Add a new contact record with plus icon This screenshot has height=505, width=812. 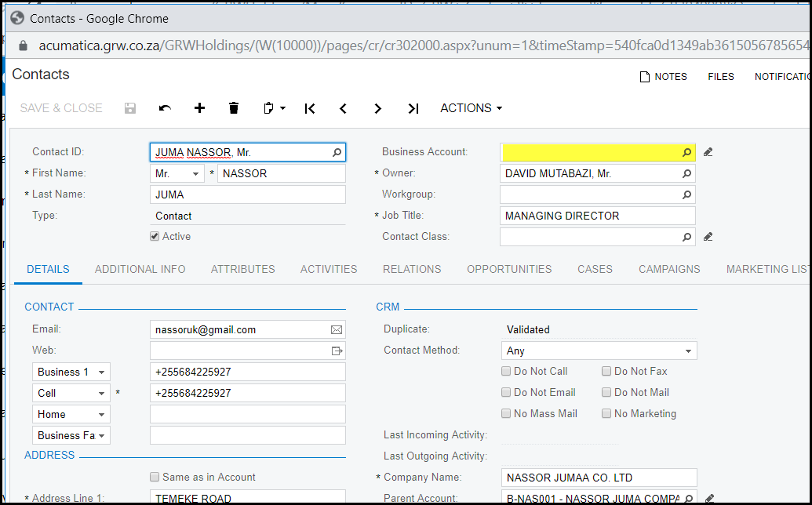click(199, 108)
